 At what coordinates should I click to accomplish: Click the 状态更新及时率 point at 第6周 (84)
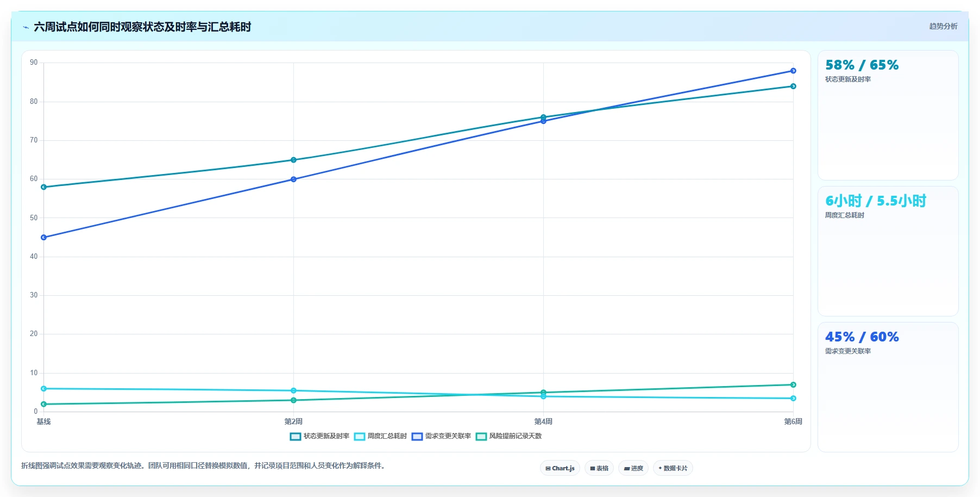793,86
